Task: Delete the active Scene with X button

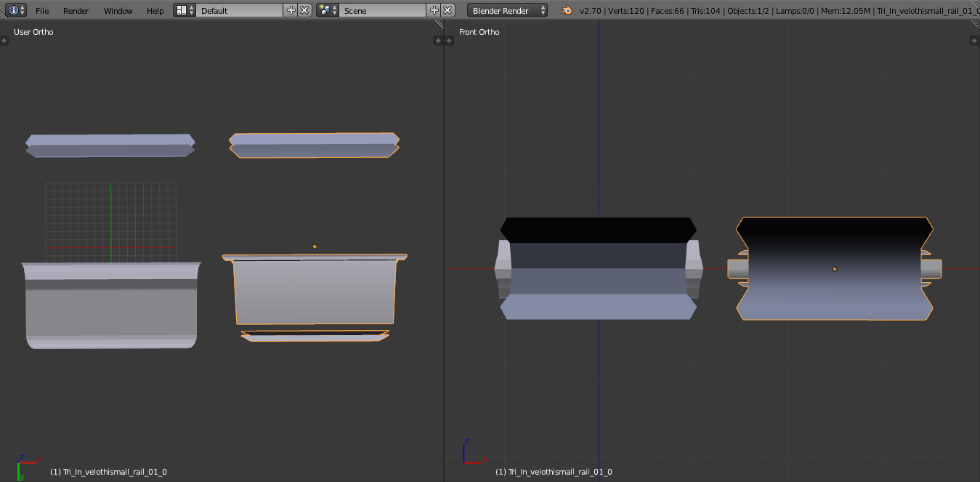Action: 448,10
